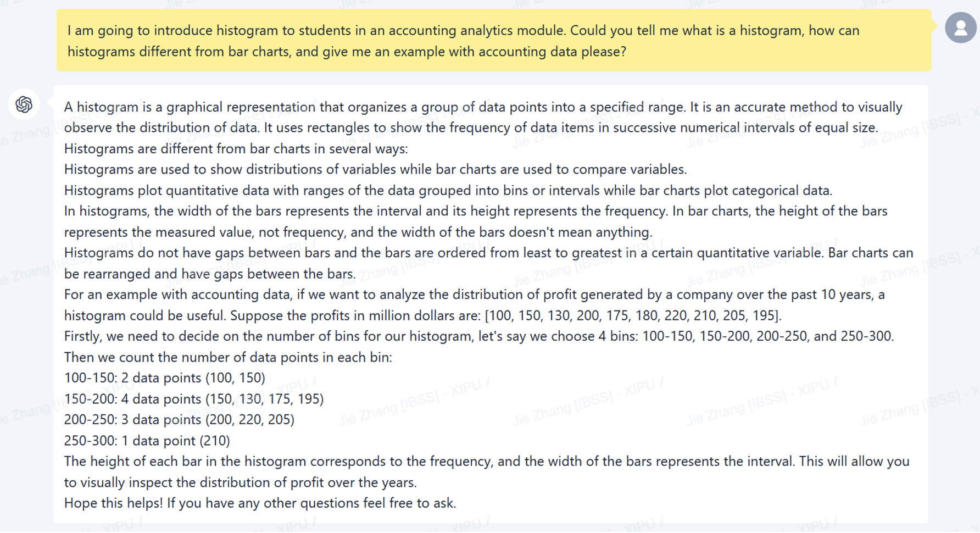The width and height of the screenshot is (980, 533).
Task: Click the user profile avatar icon
Action: pyautogui.click(x=960, y=27)
